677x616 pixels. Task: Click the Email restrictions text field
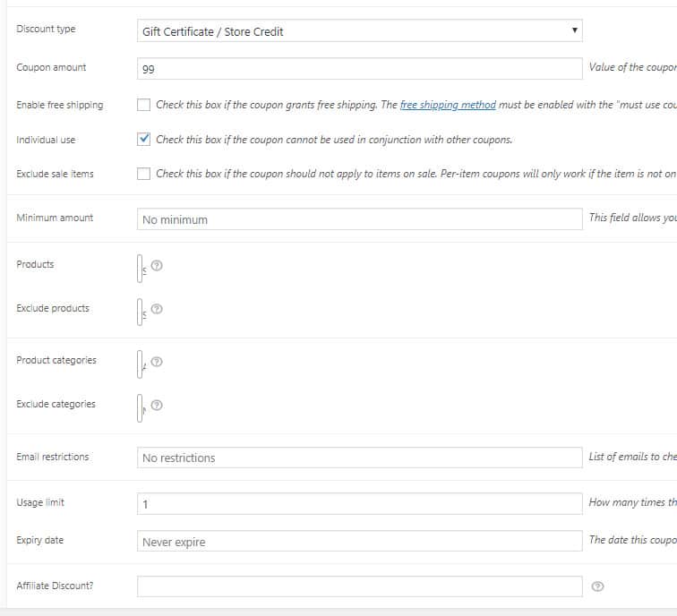[359, 458]
